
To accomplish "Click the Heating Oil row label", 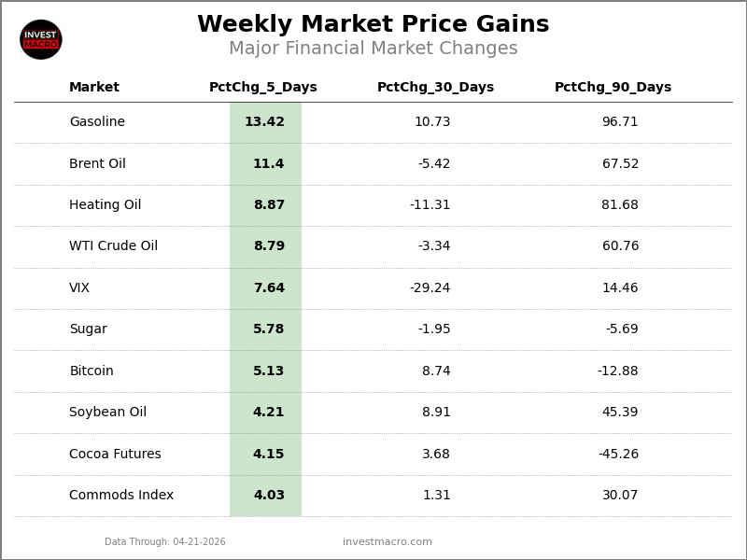I will point(105,205).
